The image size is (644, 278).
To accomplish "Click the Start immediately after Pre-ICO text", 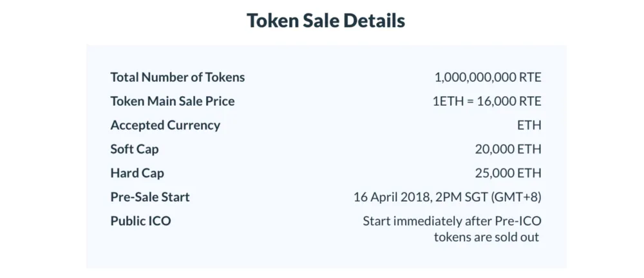I will 452,221.
